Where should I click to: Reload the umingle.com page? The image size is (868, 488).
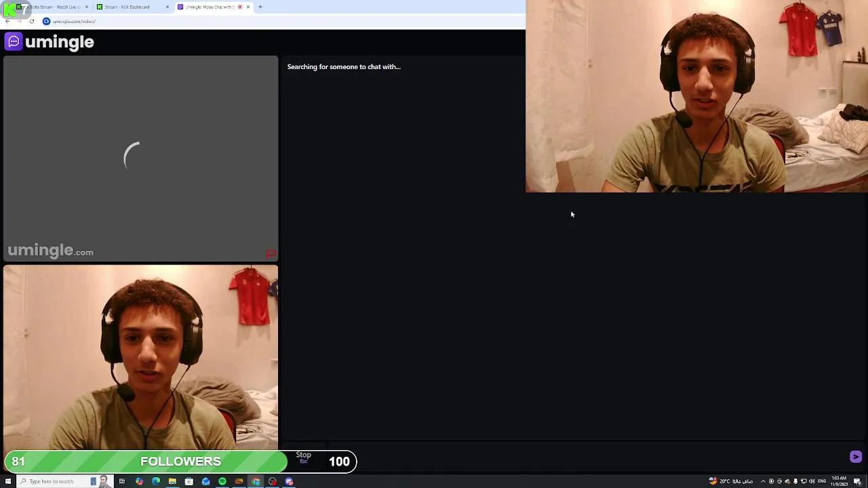pos(31,21)
